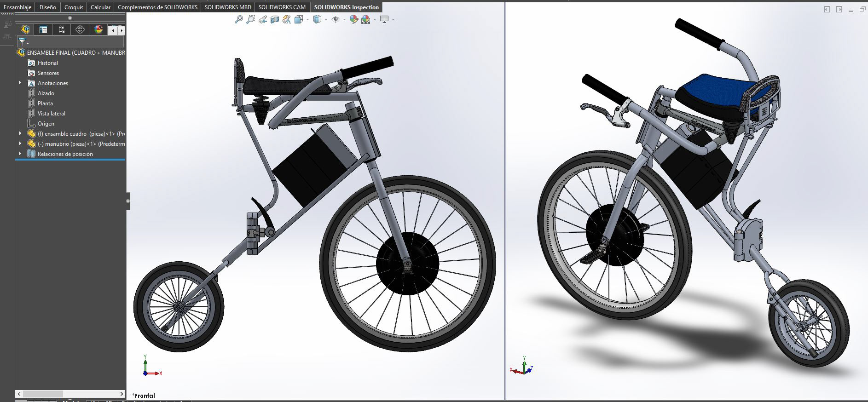
Task: Select (-) manubrio component
Action: [x=76, y=144]
